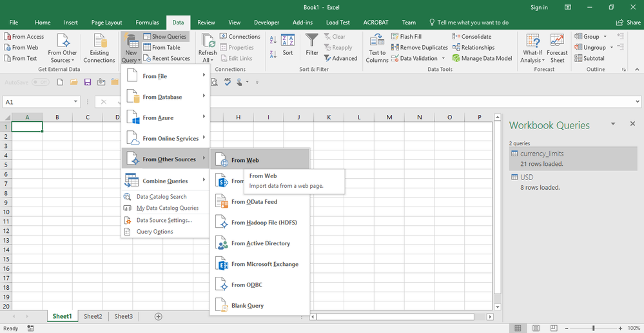Click Subtotal in Outline group
The width and height of the screenshot is (644, 333).
pyautogui.click(x=590, y=58)
